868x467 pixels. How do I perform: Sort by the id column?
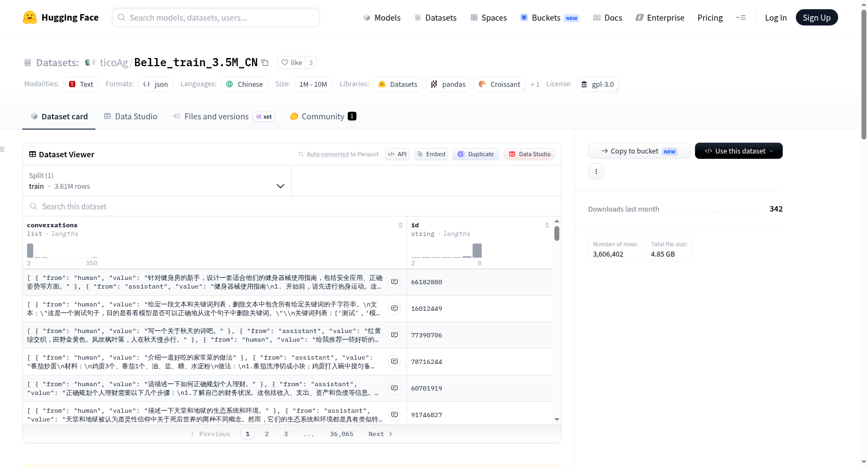(x=547, y=225)
